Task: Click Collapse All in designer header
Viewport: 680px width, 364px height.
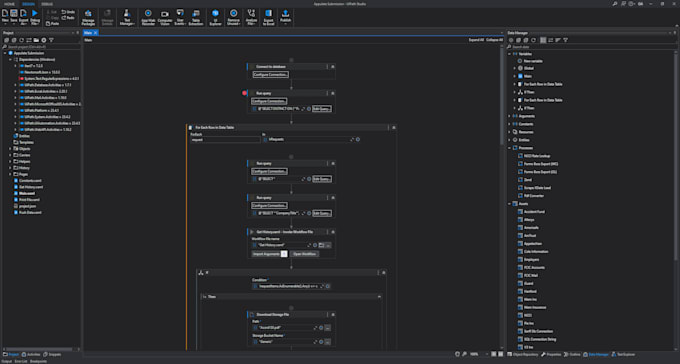Action: coord(494,40)
